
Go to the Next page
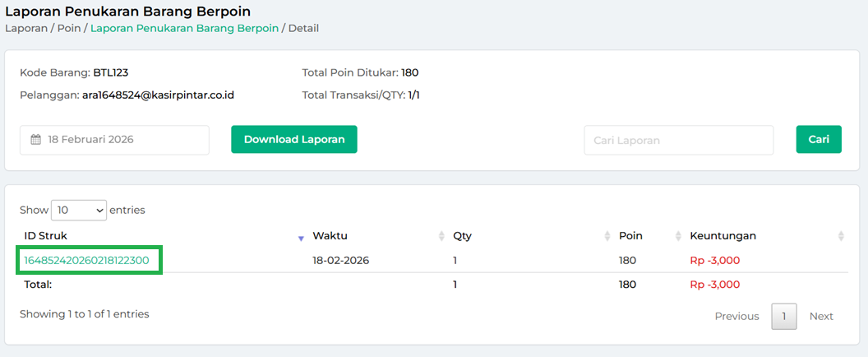tap(821, 316)
